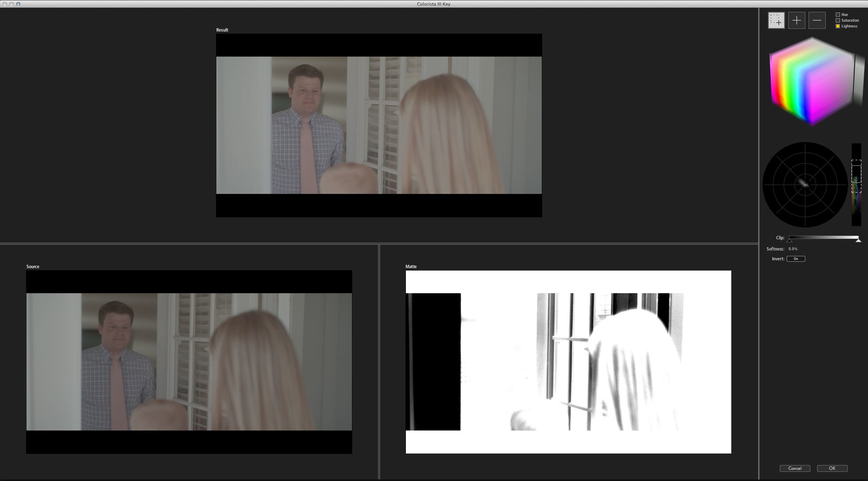The width and height of the screenshot is (868, 481).
Task: Click the Matte label text
Action: click(411, 267)
